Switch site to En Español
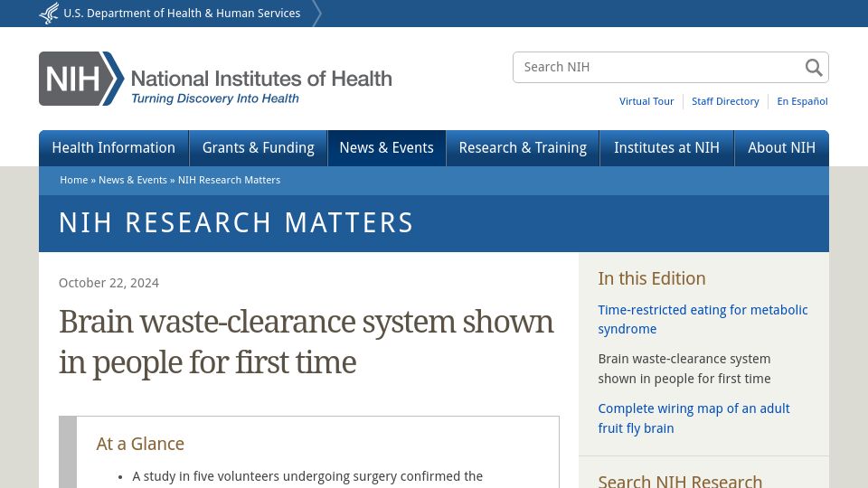Viewport: 868px width, 488px height. pyautogui.click(x=802, y=101)
